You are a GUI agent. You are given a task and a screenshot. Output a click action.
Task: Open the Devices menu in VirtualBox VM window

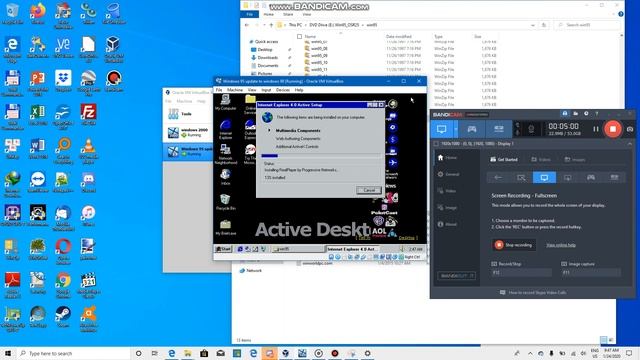[x=282, y=90]
